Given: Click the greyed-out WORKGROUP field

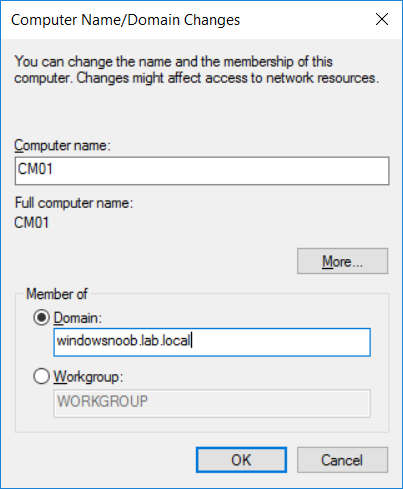Looking at the screenshot, I should 212,403.
